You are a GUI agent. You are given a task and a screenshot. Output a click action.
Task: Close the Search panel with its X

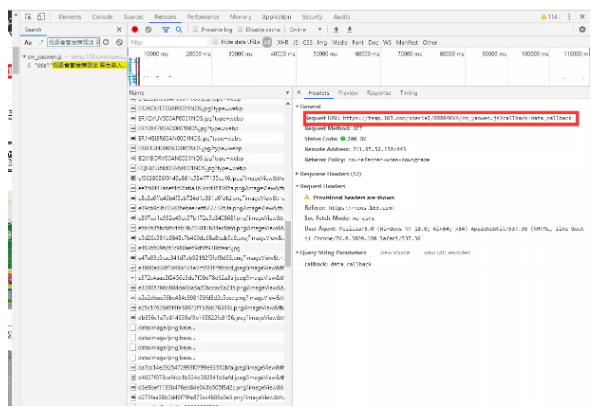(x=119, y=29)
